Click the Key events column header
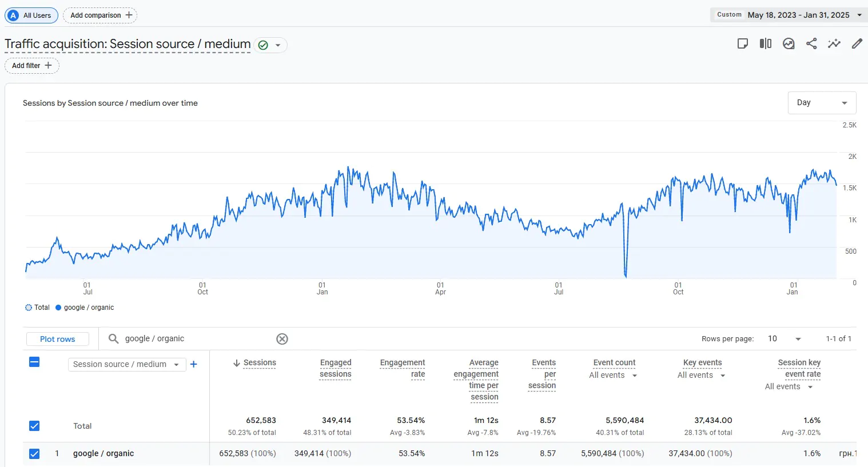 tap(702, 363)
